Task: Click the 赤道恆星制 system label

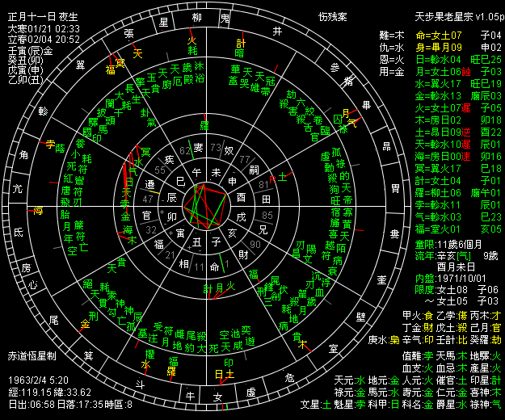Action: click(x=31, y=355)
